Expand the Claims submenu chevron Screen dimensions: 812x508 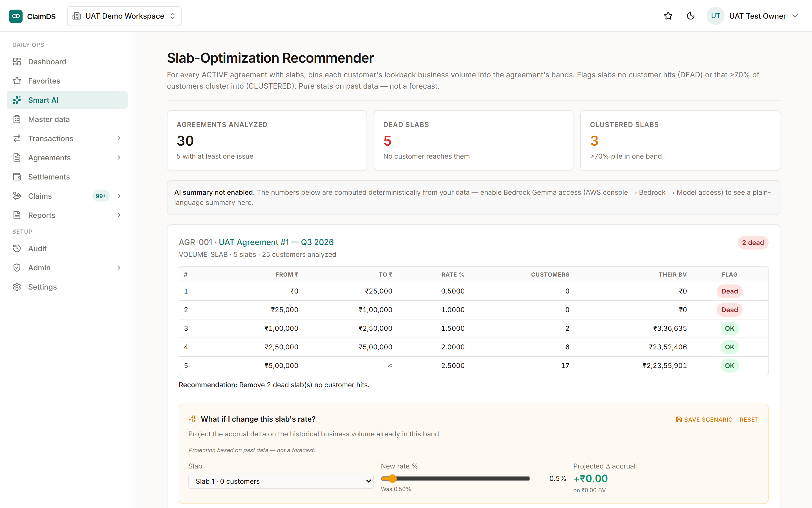pos(119,196)
